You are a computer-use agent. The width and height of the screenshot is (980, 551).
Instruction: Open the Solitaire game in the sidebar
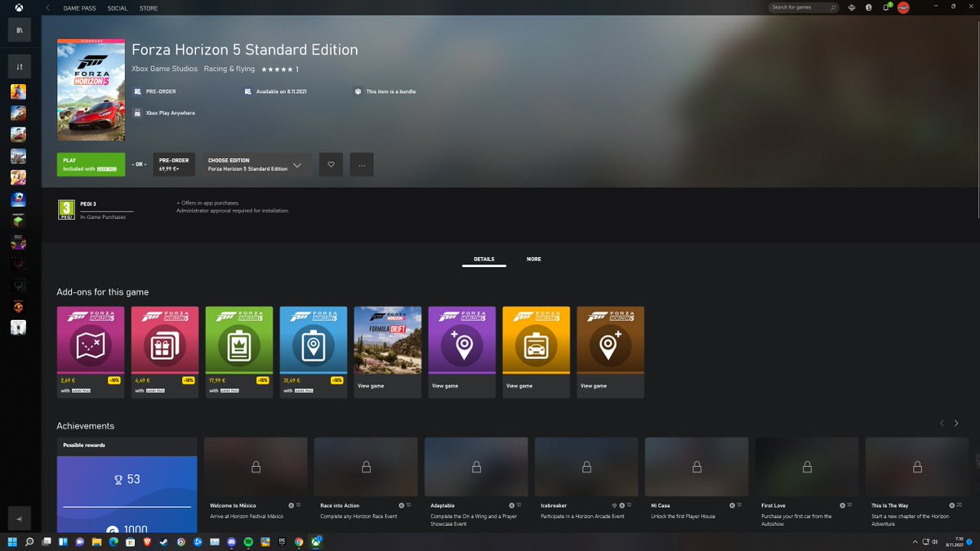coord(19,198)
